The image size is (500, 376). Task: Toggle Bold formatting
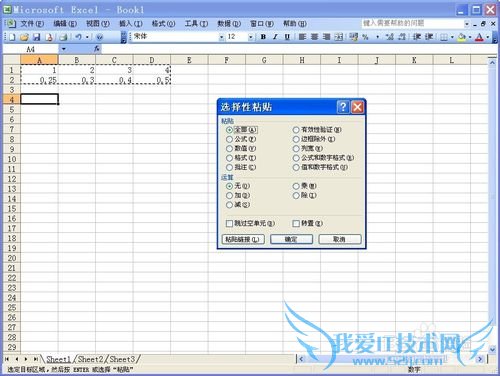point(263,37)
